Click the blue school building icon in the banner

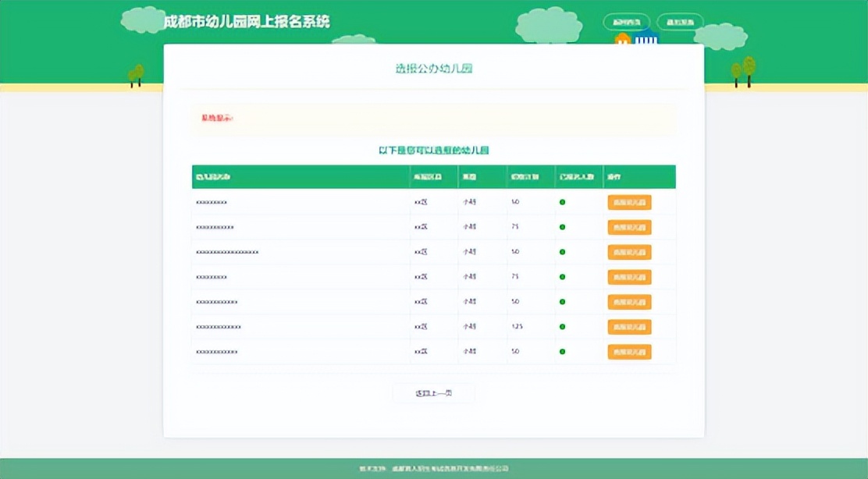pos(646,37)
